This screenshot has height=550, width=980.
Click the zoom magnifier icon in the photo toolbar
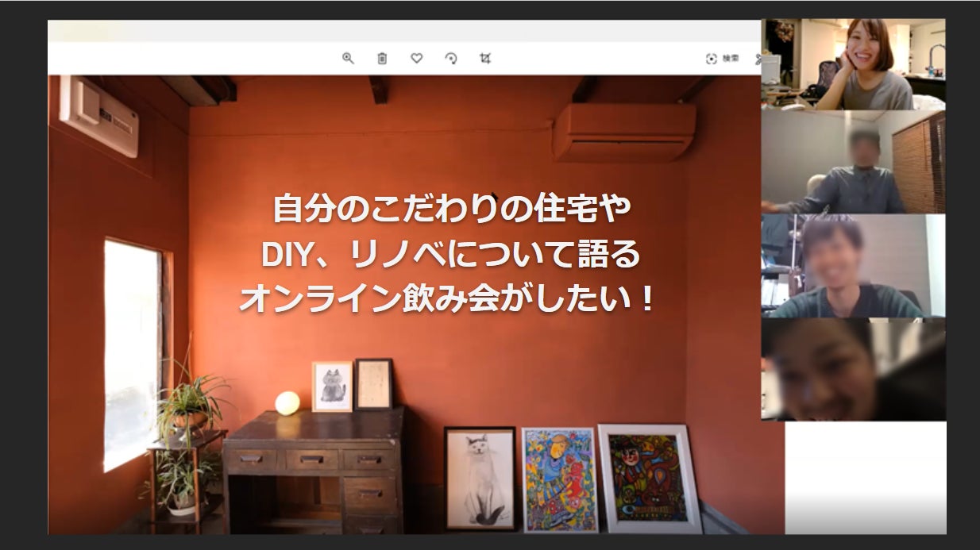pyautogui.click(x=348, y=59)
